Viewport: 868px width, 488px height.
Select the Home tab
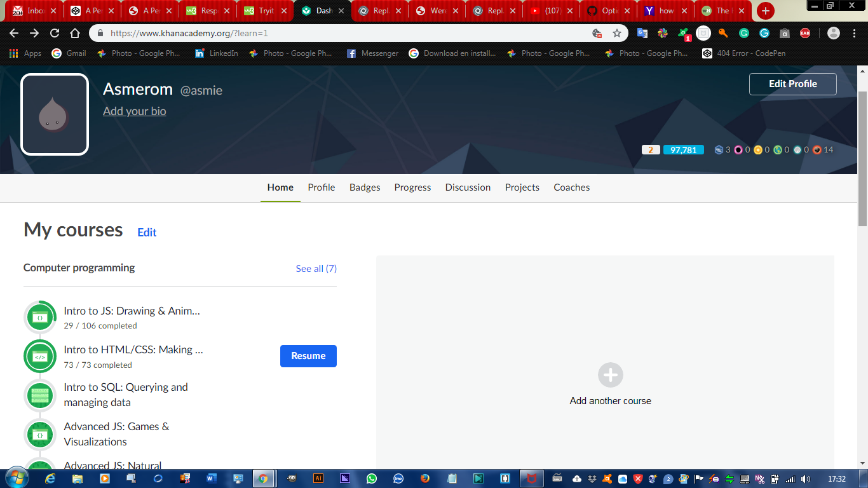(280, 187)
